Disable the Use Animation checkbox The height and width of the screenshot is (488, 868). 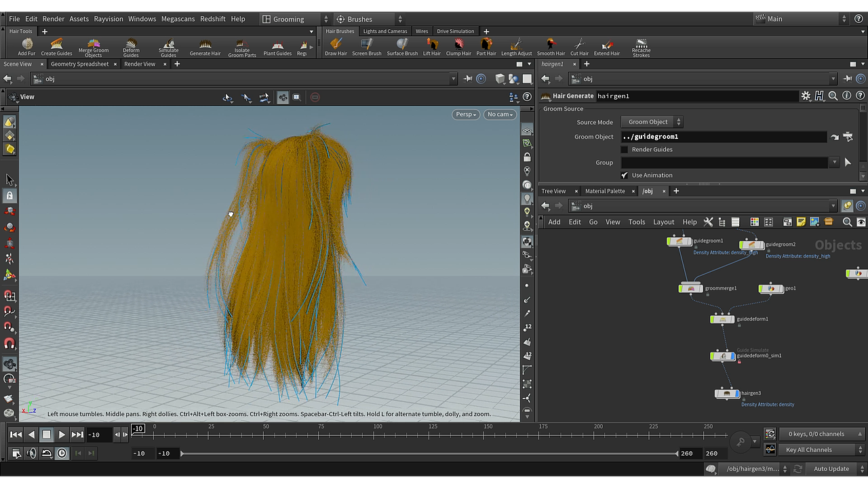click(x=625, y=176)
